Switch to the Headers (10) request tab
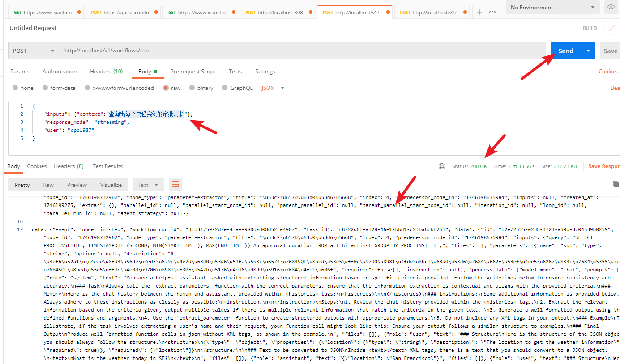The height and width of the screenshot is (364, 620). (x=106, y=72)
